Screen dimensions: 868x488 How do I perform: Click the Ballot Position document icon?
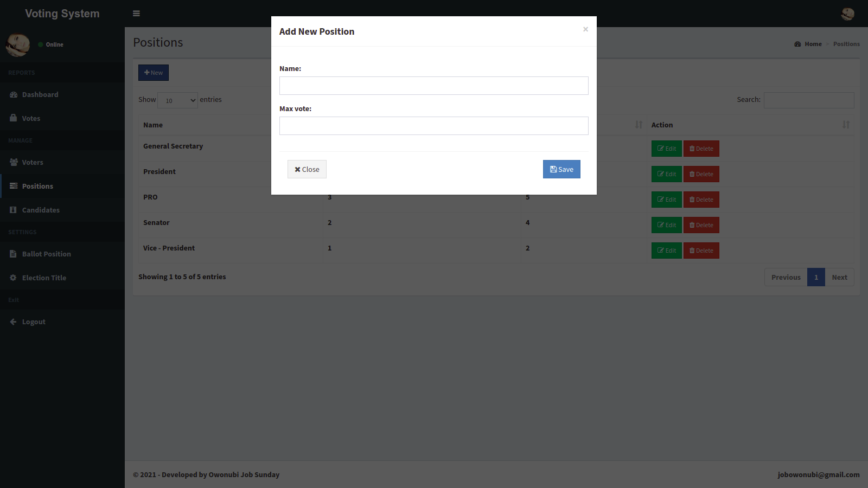tap(13, 254)
